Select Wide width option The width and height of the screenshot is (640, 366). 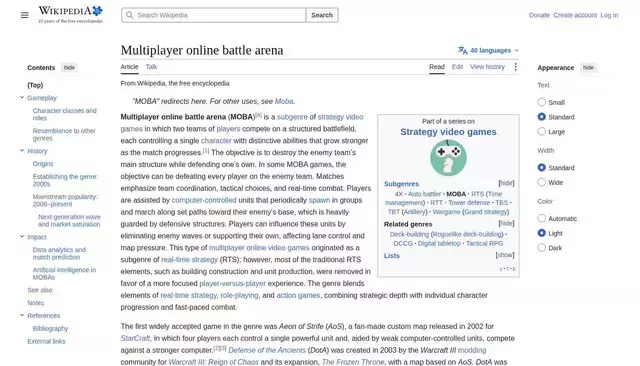pos(541,182)
